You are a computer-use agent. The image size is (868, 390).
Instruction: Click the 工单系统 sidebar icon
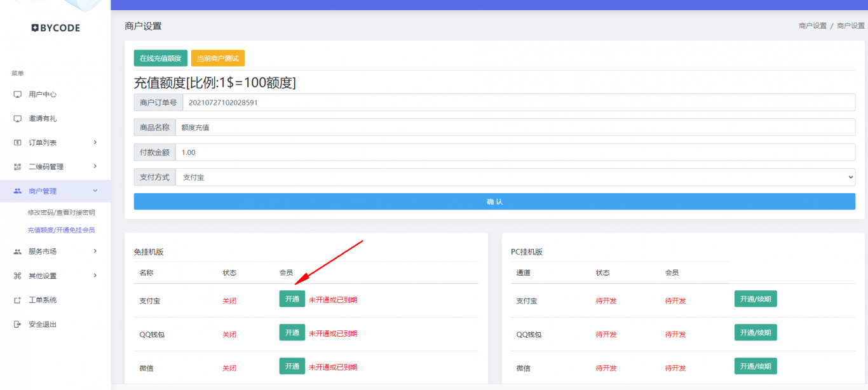[x=17, y=300]
